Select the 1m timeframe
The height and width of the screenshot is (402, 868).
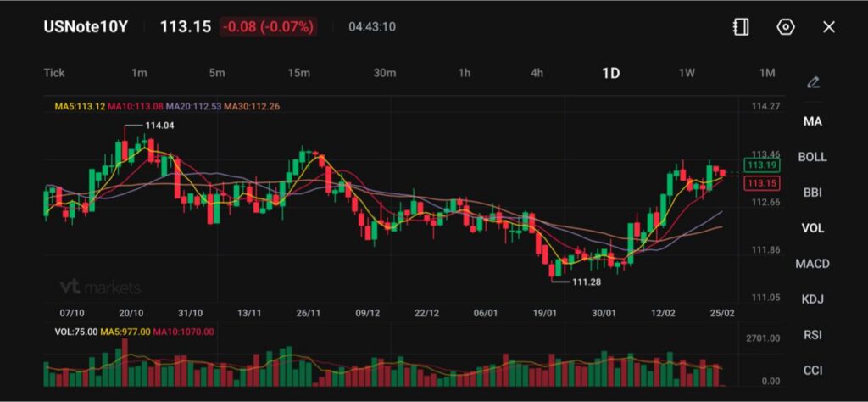pos(139,73)
